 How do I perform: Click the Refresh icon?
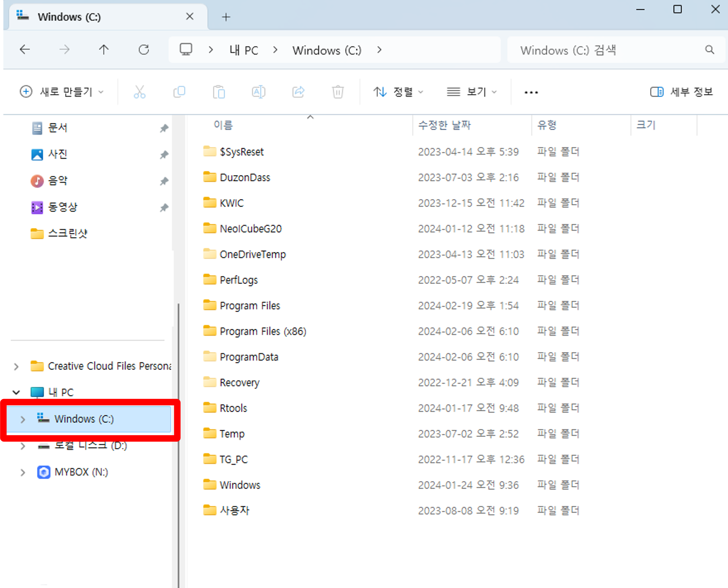click(x=144, y=50)
